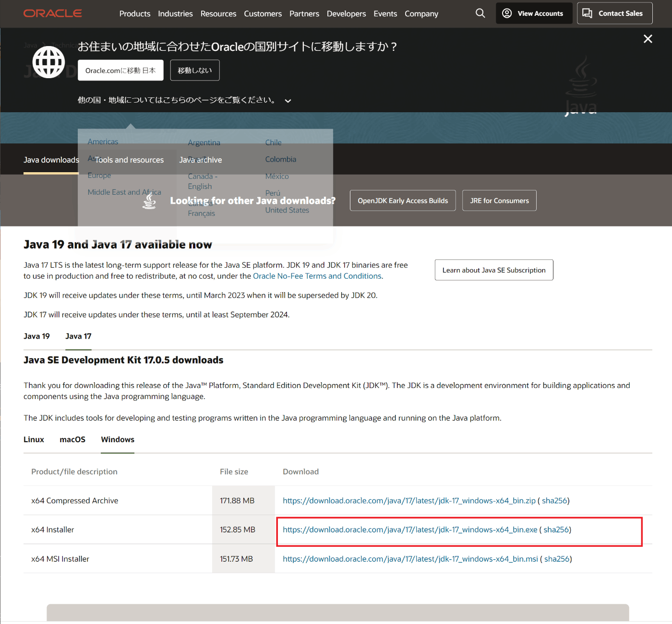Open the Customers menu
Screen dimensions: 672x624
point(263,14)
